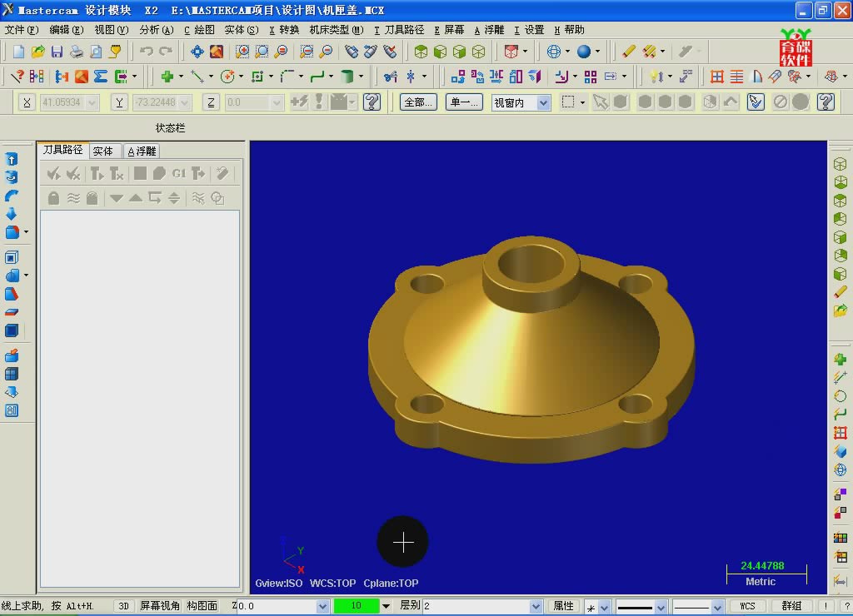Toggle the Y coordinate lock button
Viewport: 853px width, 616px height.
[x=119, y=102]
